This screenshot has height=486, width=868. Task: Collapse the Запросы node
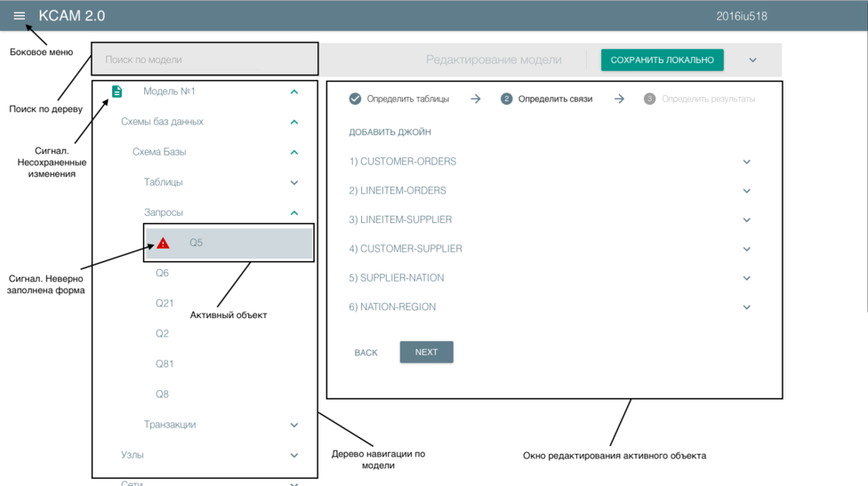294,213
